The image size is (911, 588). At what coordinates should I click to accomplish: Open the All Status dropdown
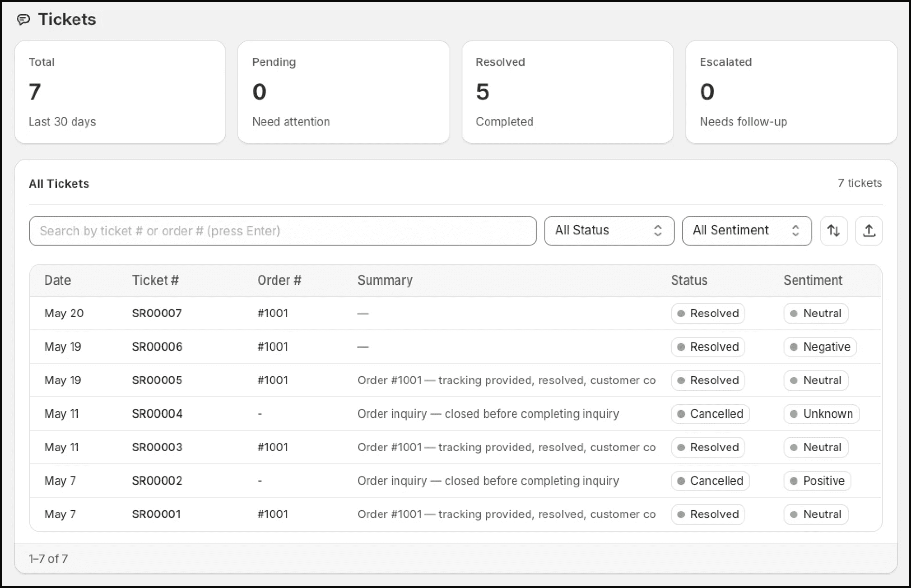pyautogui.click(x=609, y=231)
